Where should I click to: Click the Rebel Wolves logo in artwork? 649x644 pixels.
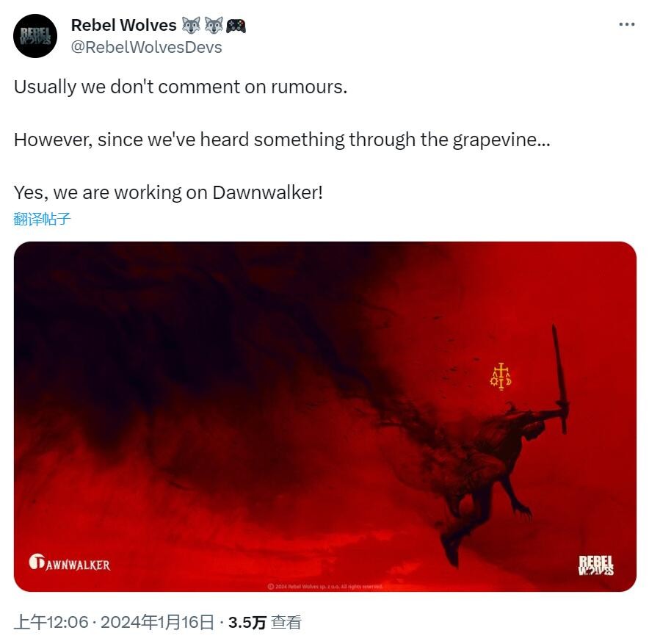[x=595, y=565]
